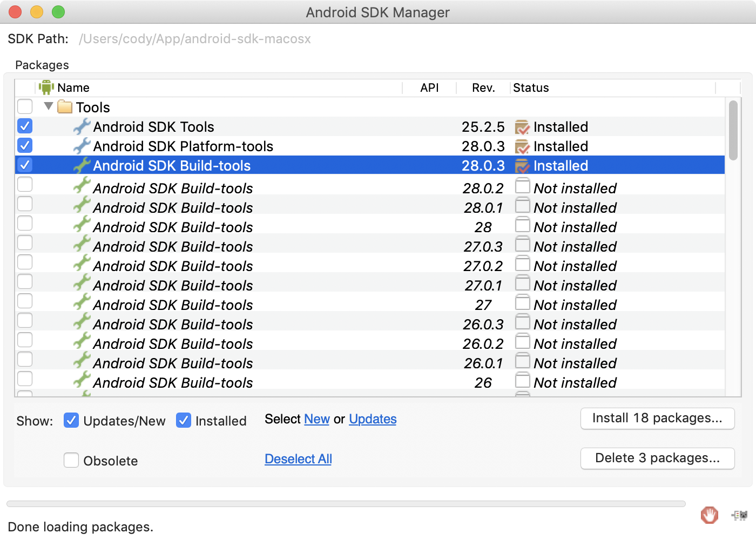Click not-installed status icon for rev 26

(522, 380)
